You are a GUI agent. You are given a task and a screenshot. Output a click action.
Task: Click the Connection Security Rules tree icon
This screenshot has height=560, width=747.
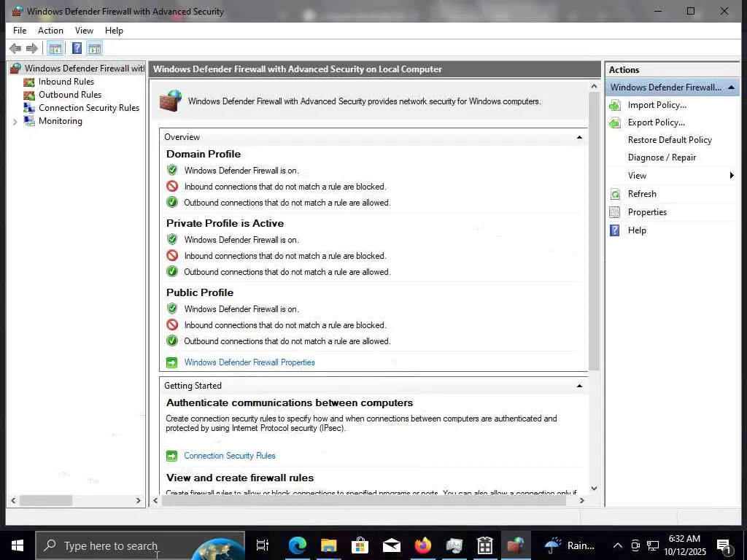[x=29, y=108]
